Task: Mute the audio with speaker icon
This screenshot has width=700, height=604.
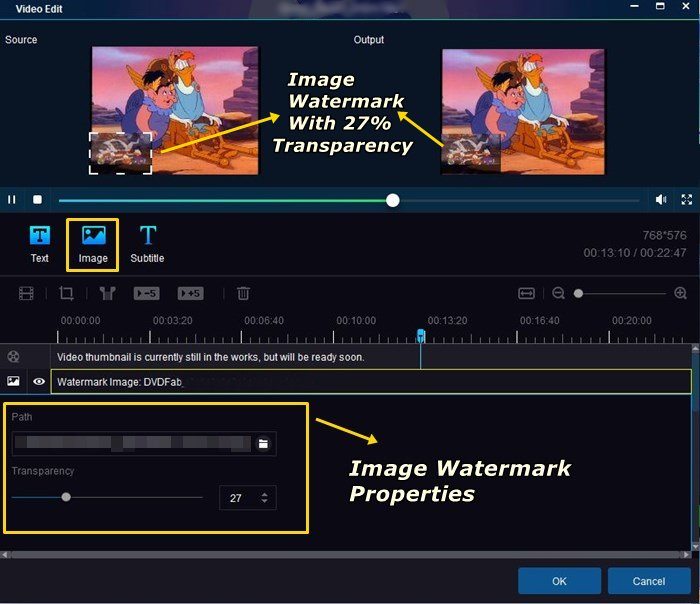Action: pyautogui.click(x=661, y=199)
